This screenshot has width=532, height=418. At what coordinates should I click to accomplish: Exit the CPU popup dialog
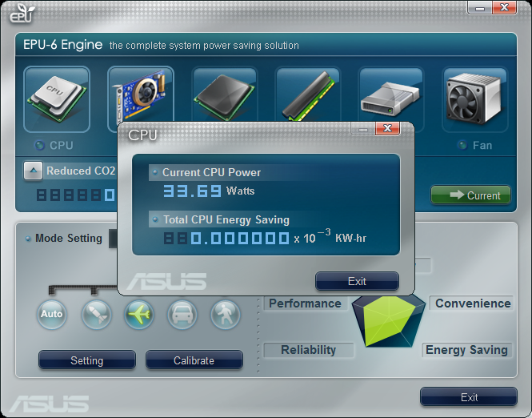tap(357, 281)
